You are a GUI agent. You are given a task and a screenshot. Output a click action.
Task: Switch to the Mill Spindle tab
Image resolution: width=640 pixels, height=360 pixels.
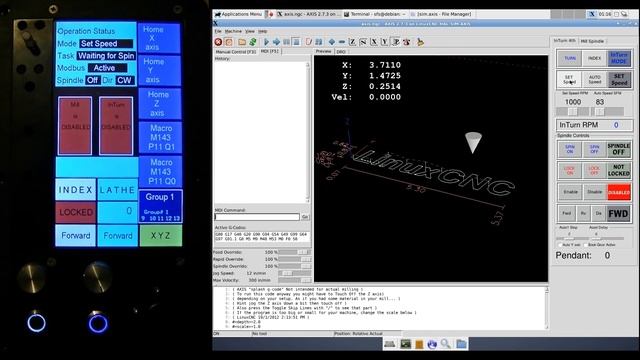tap(592, 41)
